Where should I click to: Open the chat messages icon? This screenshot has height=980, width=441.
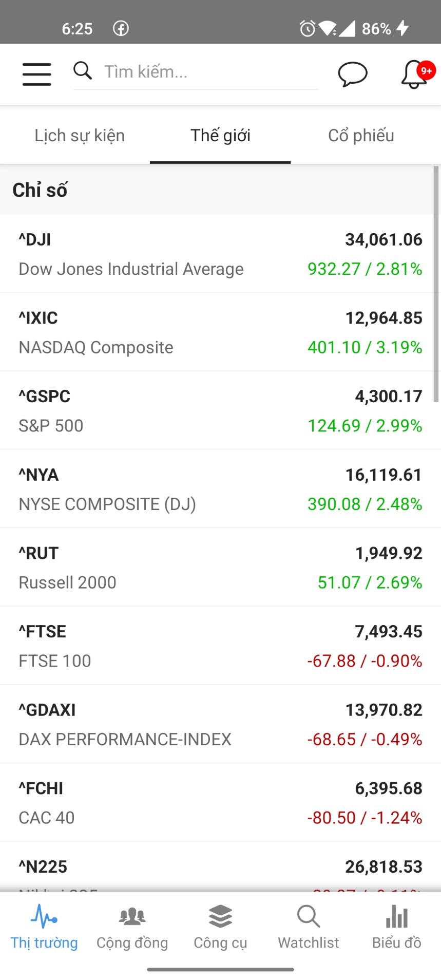point(352,74)
